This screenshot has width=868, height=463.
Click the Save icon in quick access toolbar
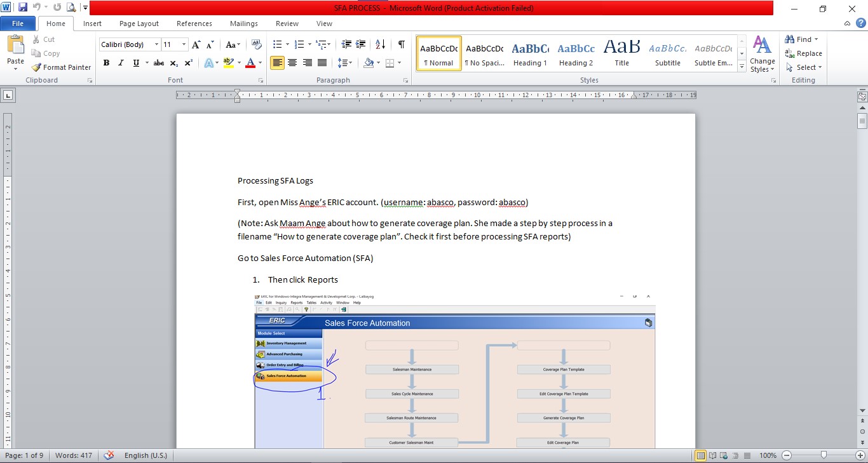(23, 8)
